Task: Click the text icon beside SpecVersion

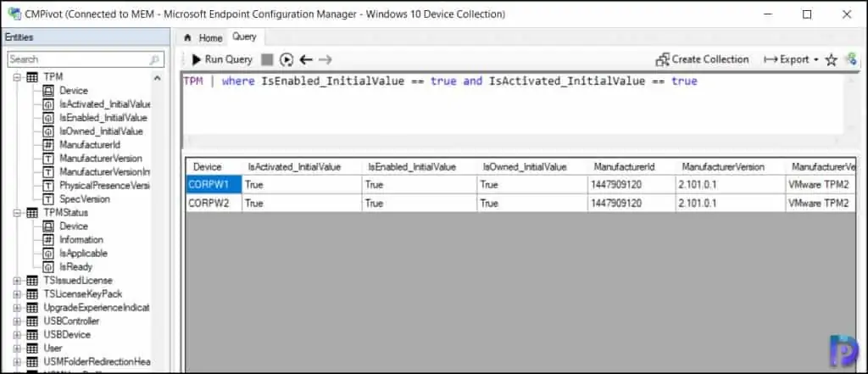Action: tap(48, 199)
